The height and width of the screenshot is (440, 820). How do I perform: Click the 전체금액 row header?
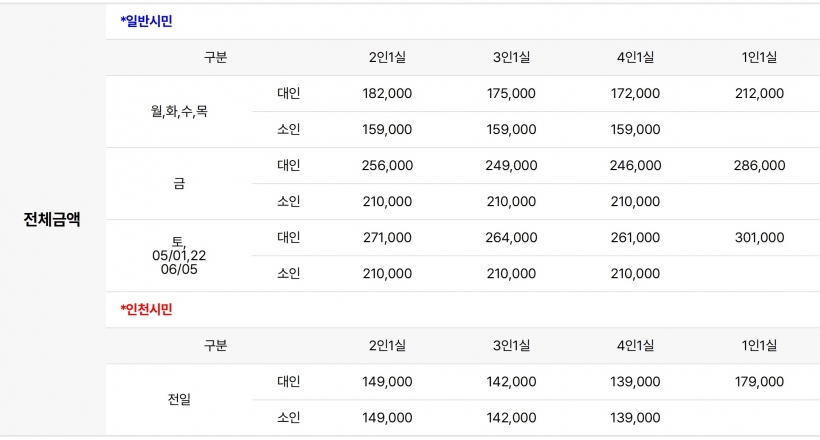(x=52, y=220)
